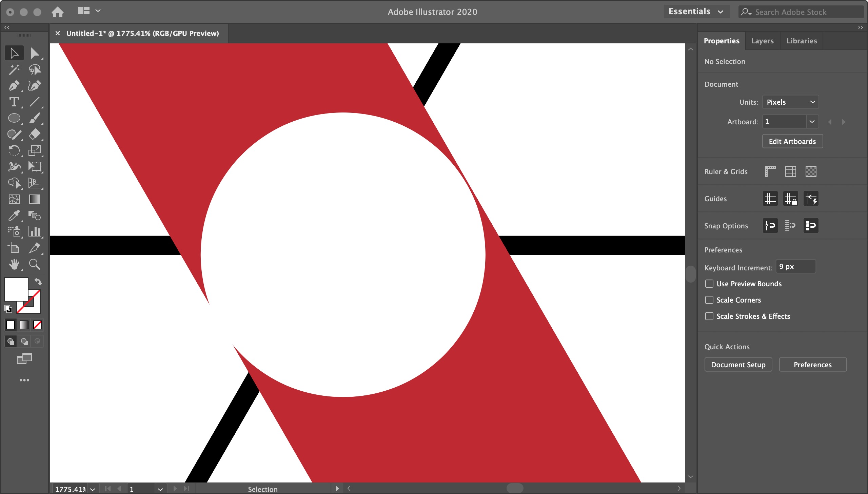Choose the Ellipse shape tool
This screenshot has width=868, height=494.
(x=14, y=118)
